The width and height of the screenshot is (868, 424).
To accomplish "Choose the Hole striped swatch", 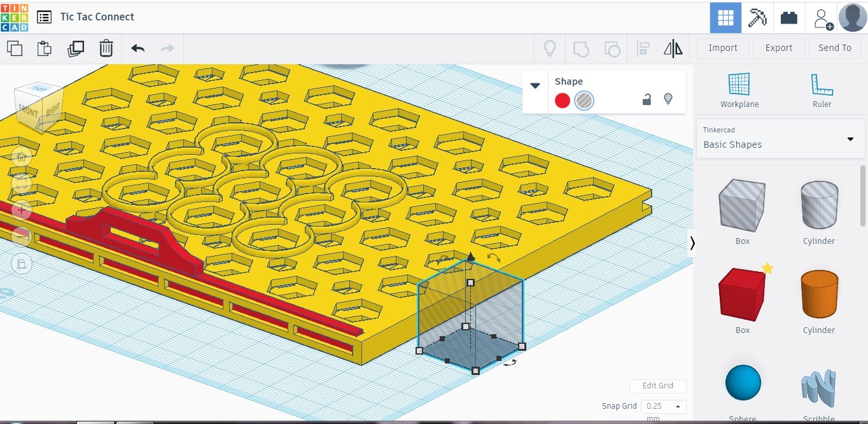I will (584, 101).
